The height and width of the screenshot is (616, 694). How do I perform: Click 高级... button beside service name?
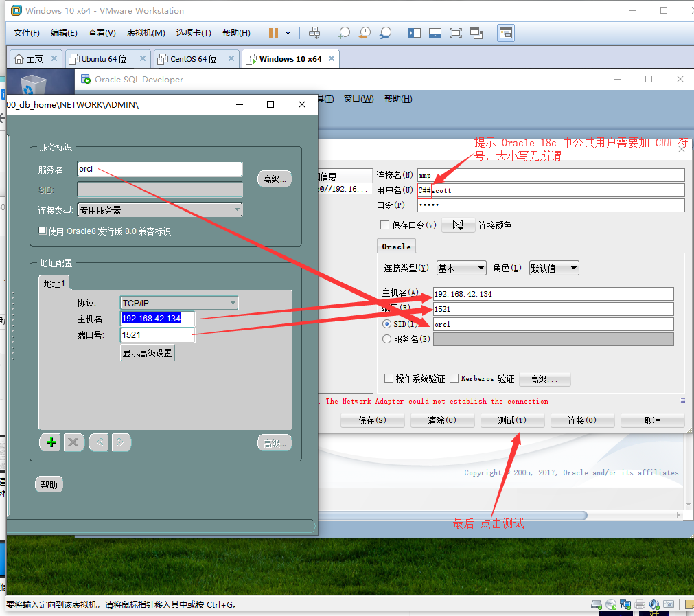click(275, 179)
